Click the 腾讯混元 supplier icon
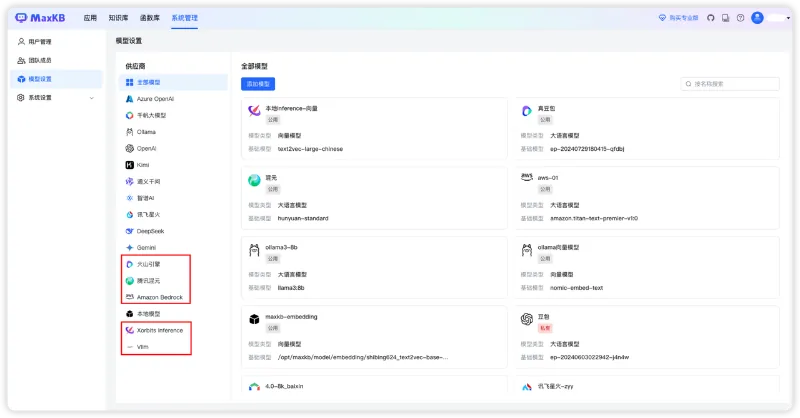The height and width of the screenshot is (418, 800). pos(130,281)
